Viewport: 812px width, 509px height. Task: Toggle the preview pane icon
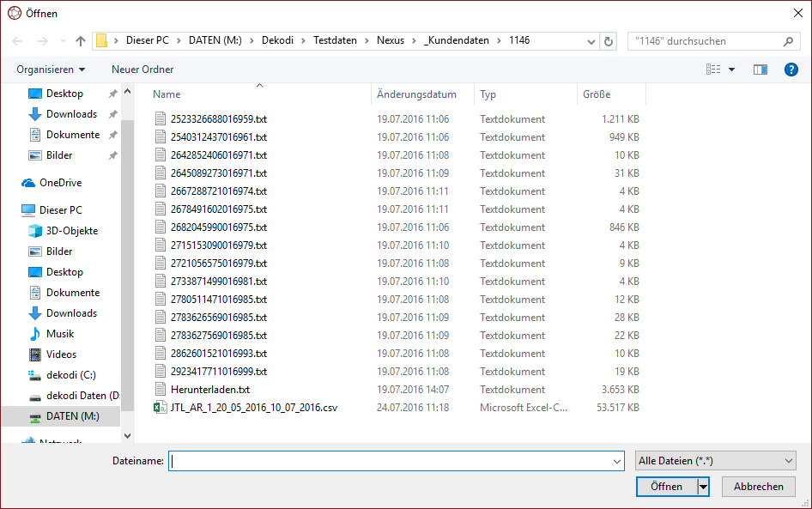760,70
